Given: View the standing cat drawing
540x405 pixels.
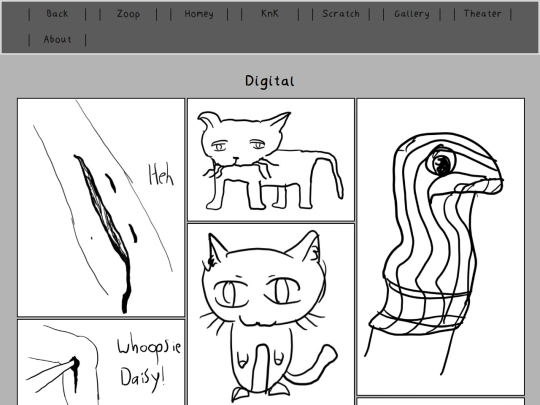Looking at the screenshot, I should [271, 160].
